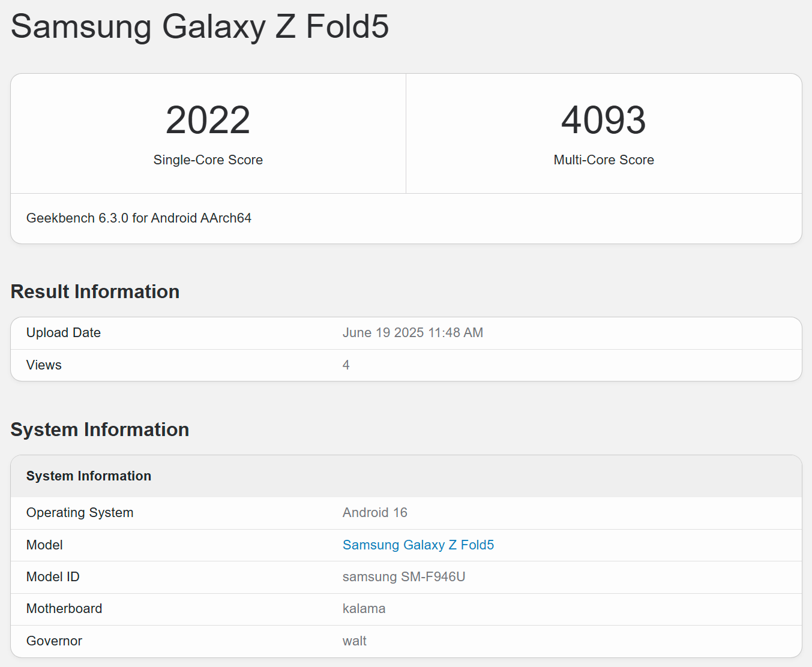Click the 4093 multi-core score number
The image size is (812, 667).
coord(603,120)
